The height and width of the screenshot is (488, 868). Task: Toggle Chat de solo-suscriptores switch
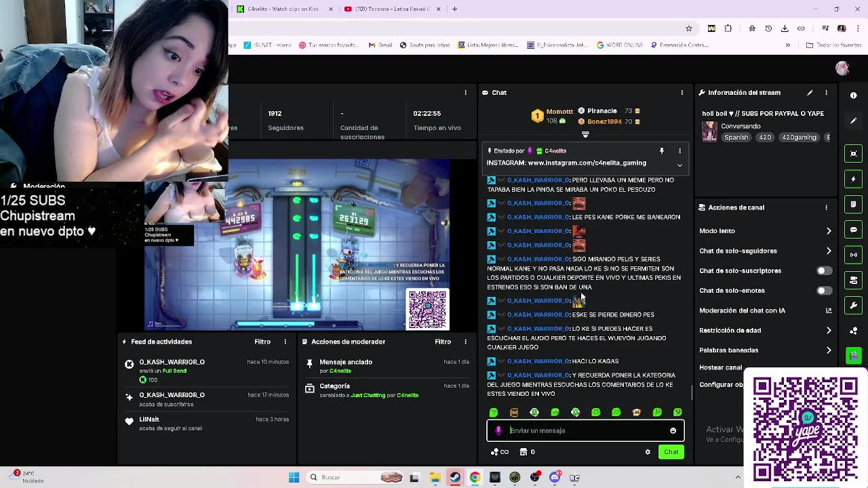(x=824, y=270)
